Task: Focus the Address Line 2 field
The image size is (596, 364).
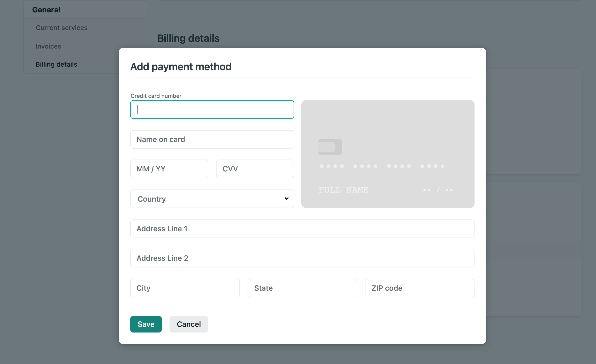Action: pyautogui.click(x=302, y=258)
